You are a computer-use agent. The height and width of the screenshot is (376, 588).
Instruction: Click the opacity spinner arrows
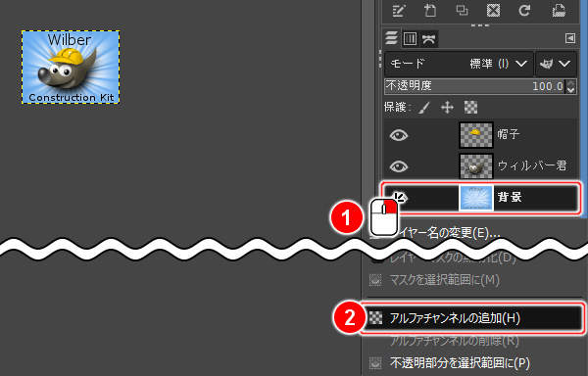pyautogui.click(x=570, y=86)
